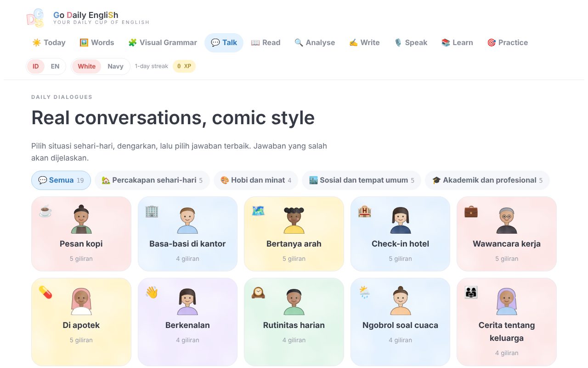Click the hijab avatar on Di apotek
588x368 pixels.
[81, 301]
